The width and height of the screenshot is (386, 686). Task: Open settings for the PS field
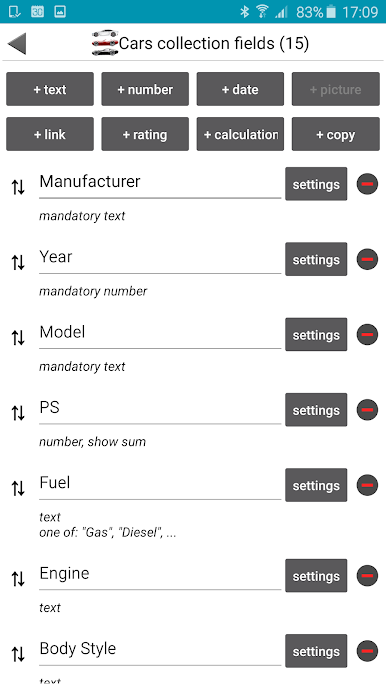click(x=316, y=410)
